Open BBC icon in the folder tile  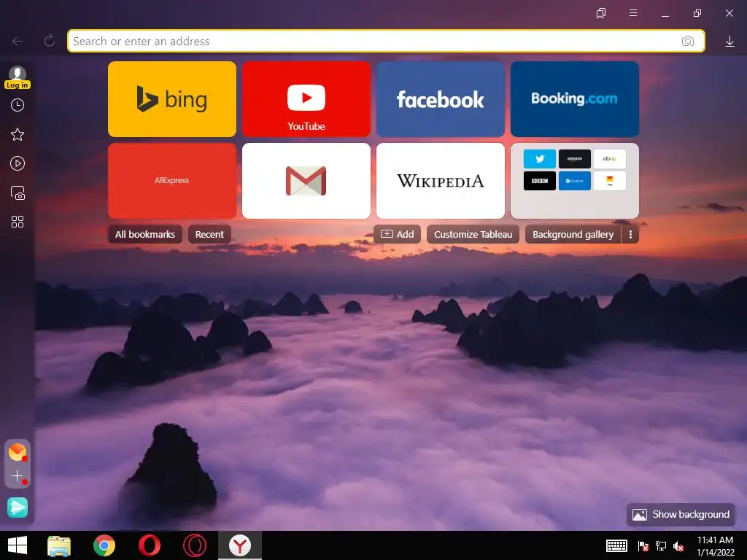[539, 181]
